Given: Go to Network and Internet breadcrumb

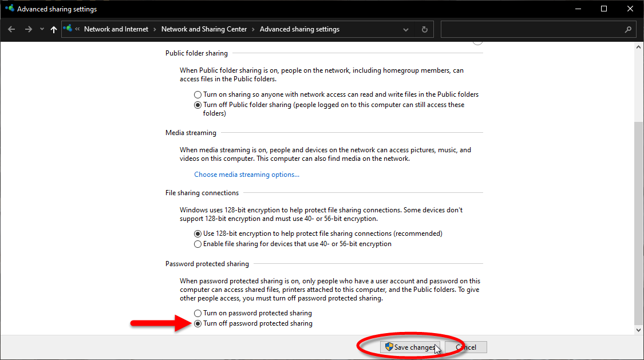Looking at the screenshot, I should [x=116, y=29].
